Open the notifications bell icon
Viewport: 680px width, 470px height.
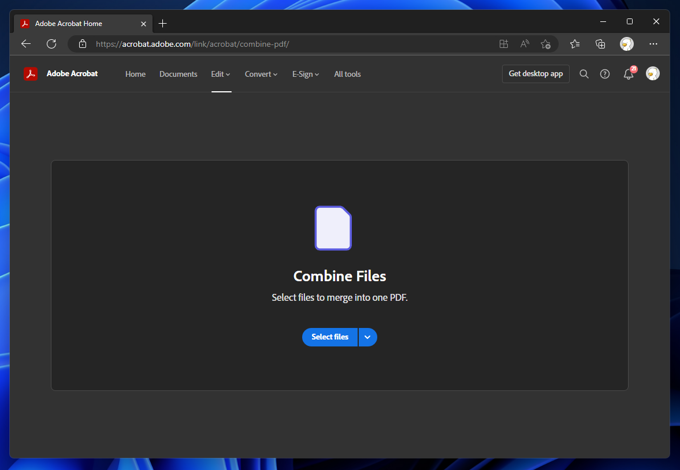[628, 74]
